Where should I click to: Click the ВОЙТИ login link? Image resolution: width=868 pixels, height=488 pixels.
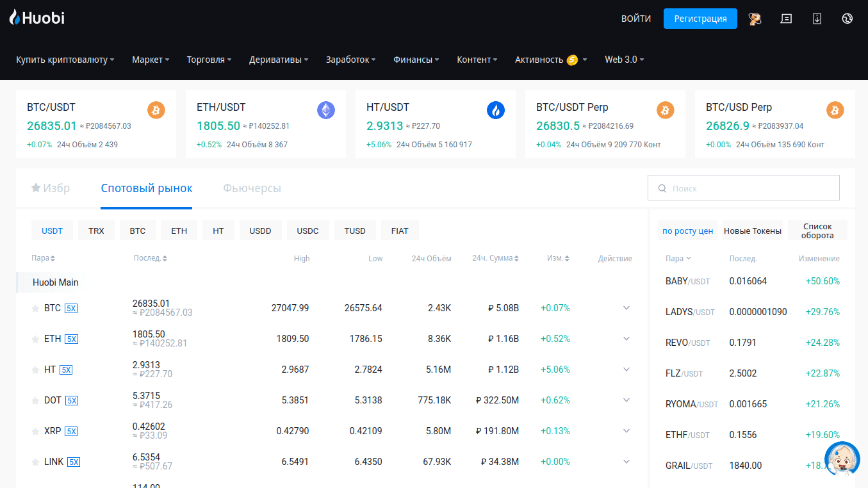(x=636, y=19)
